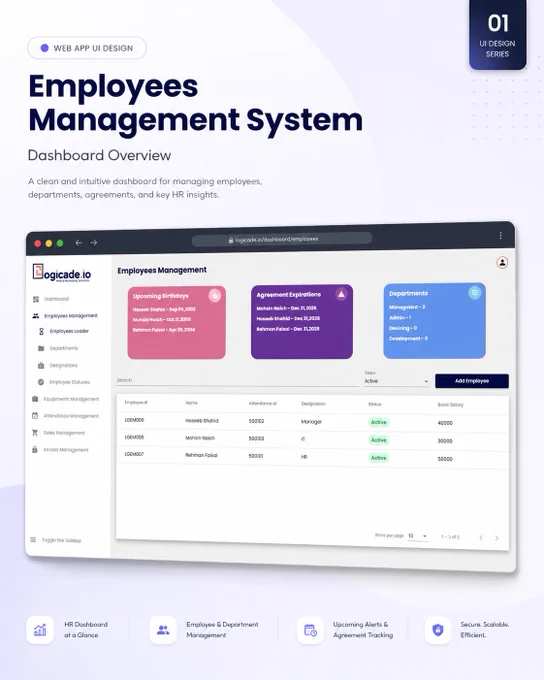The image size is (544, 680).
Task: Click the browser forward arrow
Action: [94, 243]
